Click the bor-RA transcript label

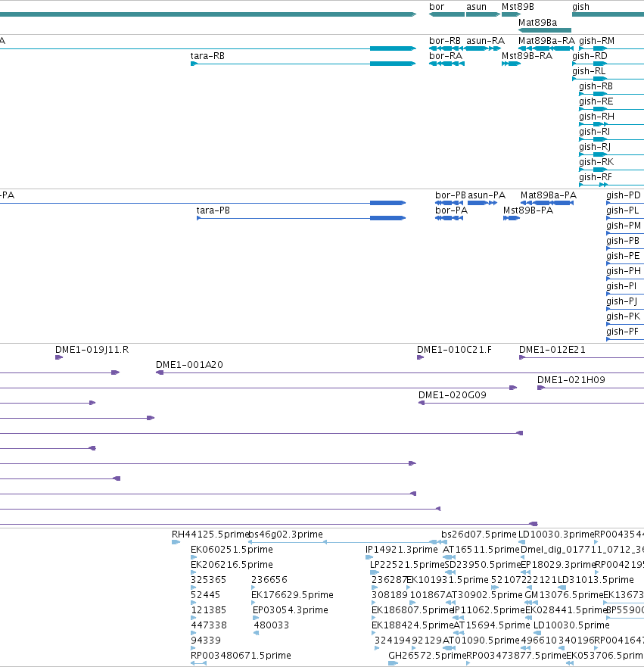coord(446,56)
